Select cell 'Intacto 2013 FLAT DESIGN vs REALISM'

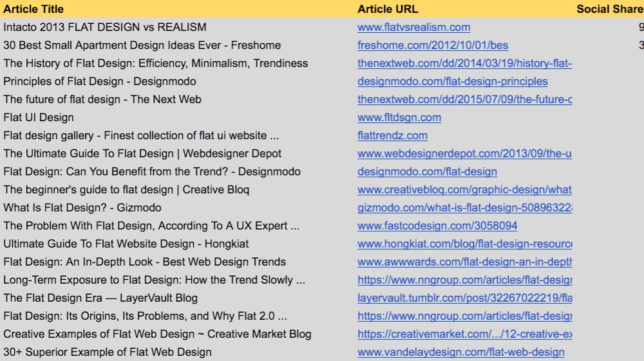click(x=105, y=28)
